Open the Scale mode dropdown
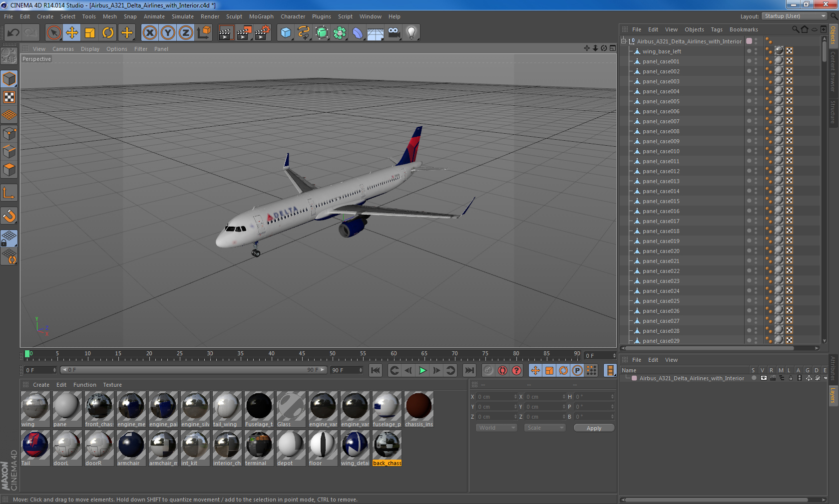This screenshot has width=839, height=504. [545, 428]
